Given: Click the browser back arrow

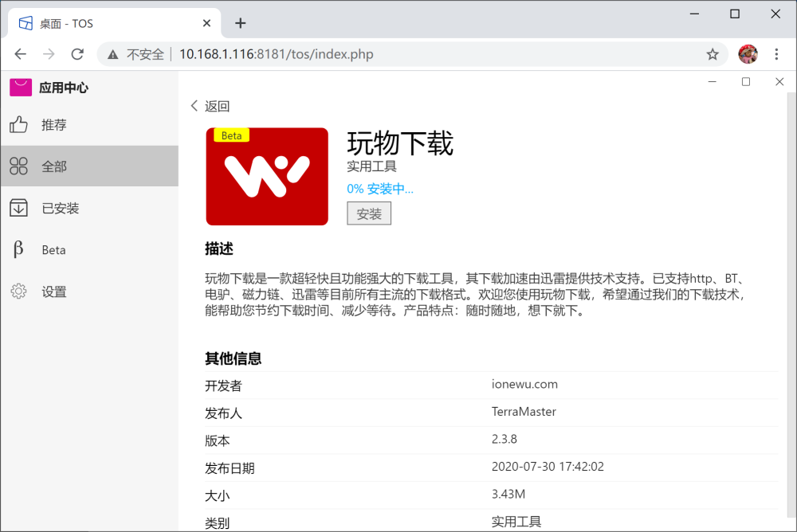Looking at the screenshot, I should tap(21, 54).
